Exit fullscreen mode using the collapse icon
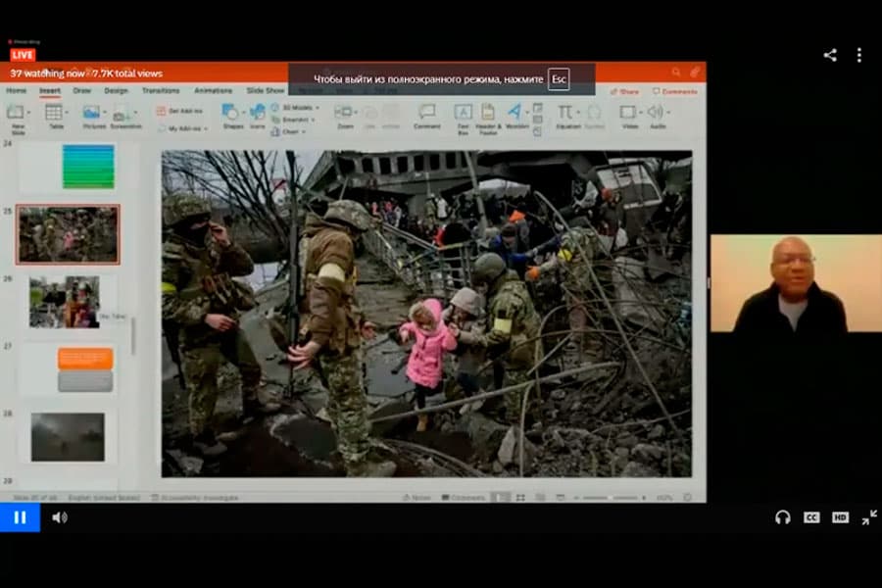 [869, 517]
